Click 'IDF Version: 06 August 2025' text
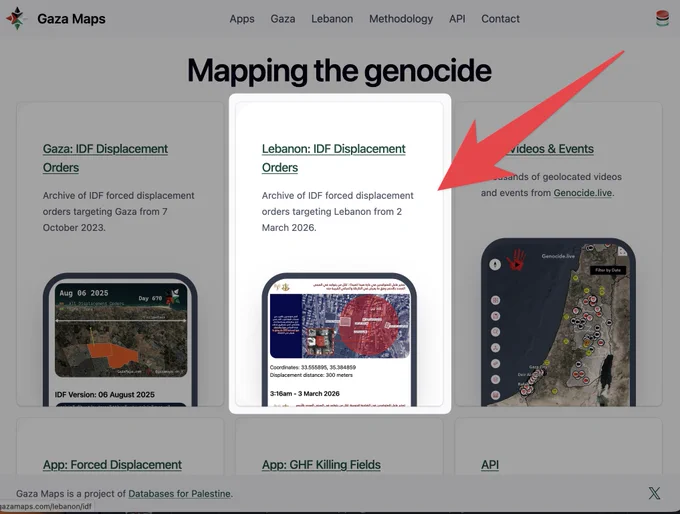The width and height of the screenshot is (680, 514). pos(105,394)
